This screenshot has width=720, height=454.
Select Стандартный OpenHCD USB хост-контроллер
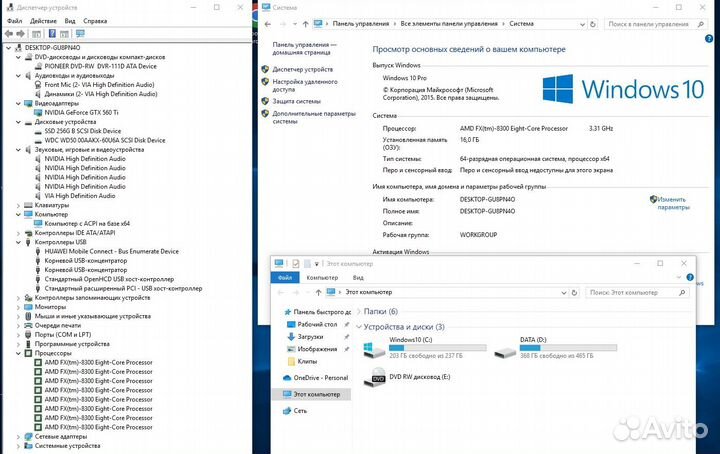(109, 279)
